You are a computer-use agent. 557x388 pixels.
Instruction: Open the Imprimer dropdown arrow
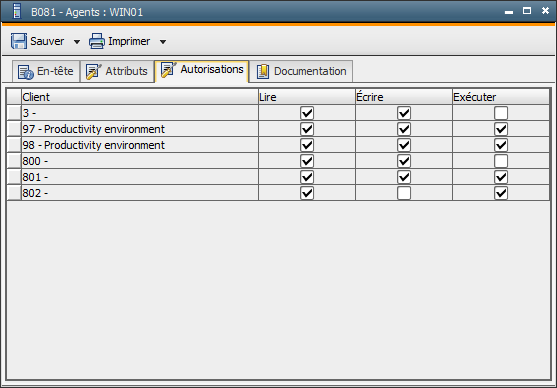163,42
